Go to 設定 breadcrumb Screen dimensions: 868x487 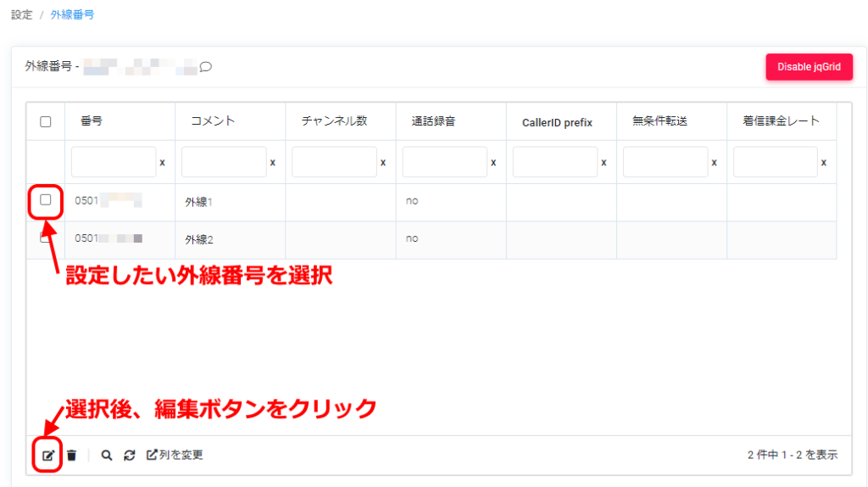22,15
